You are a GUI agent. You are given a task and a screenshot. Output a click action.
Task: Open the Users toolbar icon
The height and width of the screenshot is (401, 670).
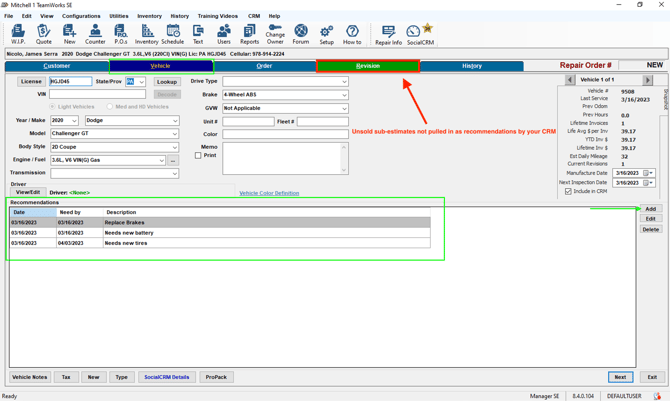point(223,34)
